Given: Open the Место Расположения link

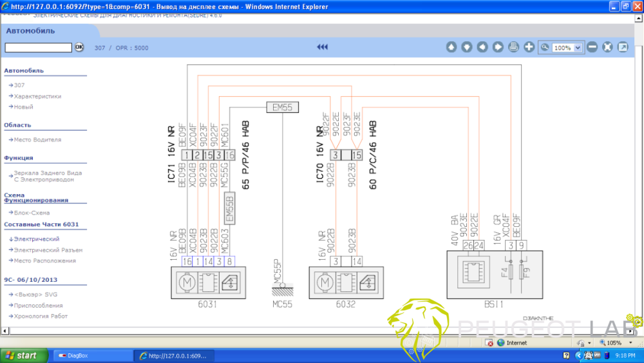Looking at the screenshot, I should pos(44,261).
